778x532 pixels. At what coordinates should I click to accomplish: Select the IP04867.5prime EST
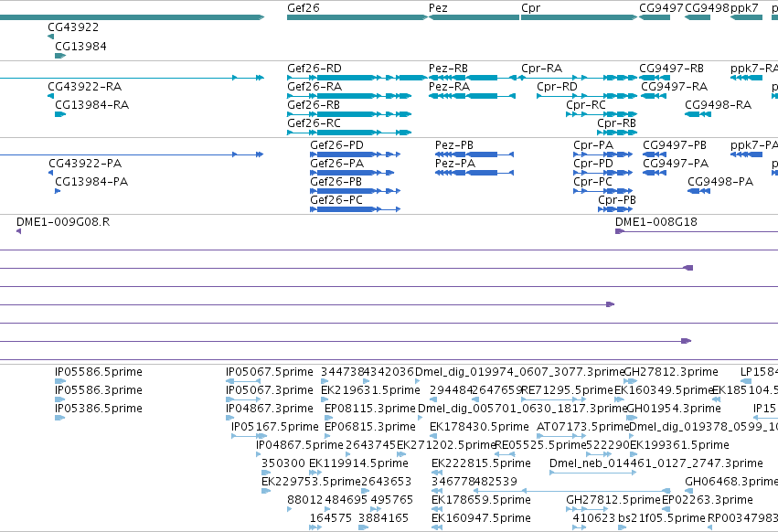(x=259, y=454)
